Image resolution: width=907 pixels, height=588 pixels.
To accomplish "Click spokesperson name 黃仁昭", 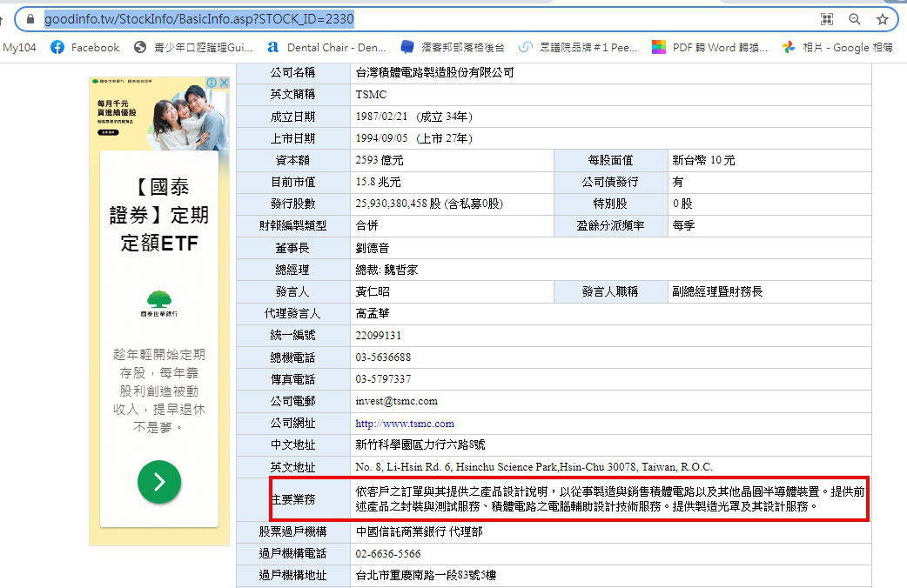I will [x=372, y=292].
